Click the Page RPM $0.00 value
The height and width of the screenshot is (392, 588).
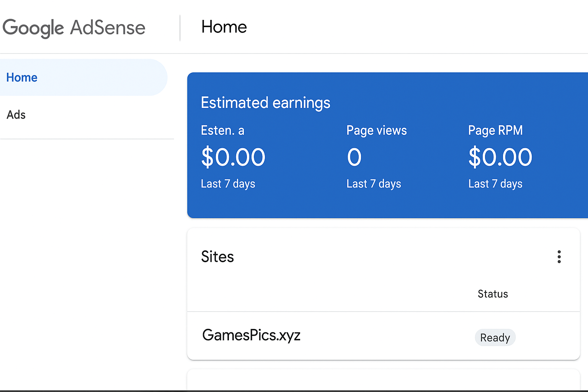[x=500, y=157]
